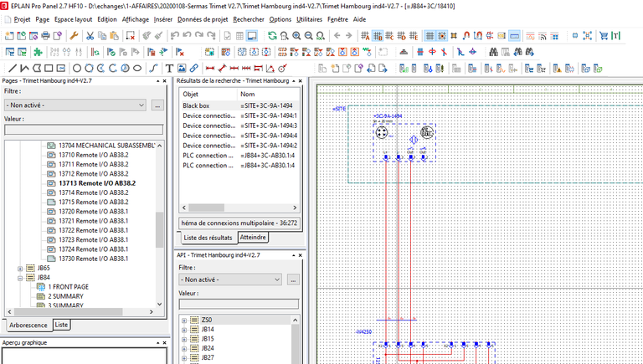
Task: Select the Text insert tool
Action: pyautogui.click(x=169, y=68)
